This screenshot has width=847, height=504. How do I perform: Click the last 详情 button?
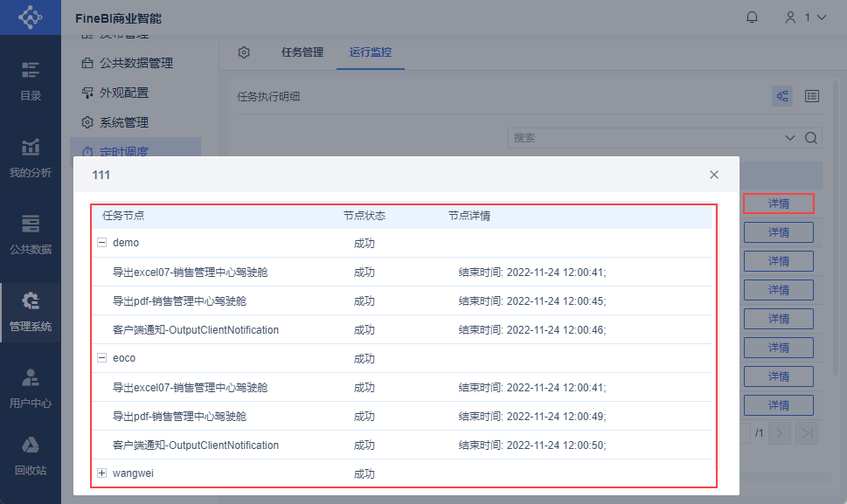(x=779, y=405)
